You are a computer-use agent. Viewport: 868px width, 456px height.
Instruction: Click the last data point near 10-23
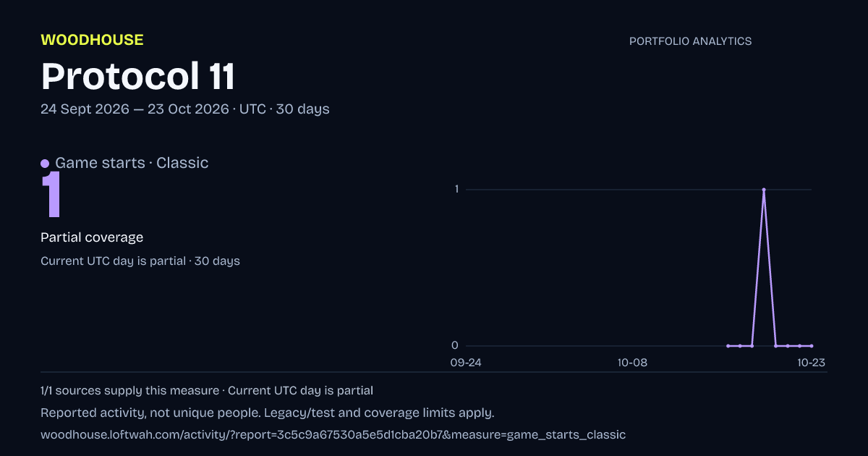click(812, 346)
